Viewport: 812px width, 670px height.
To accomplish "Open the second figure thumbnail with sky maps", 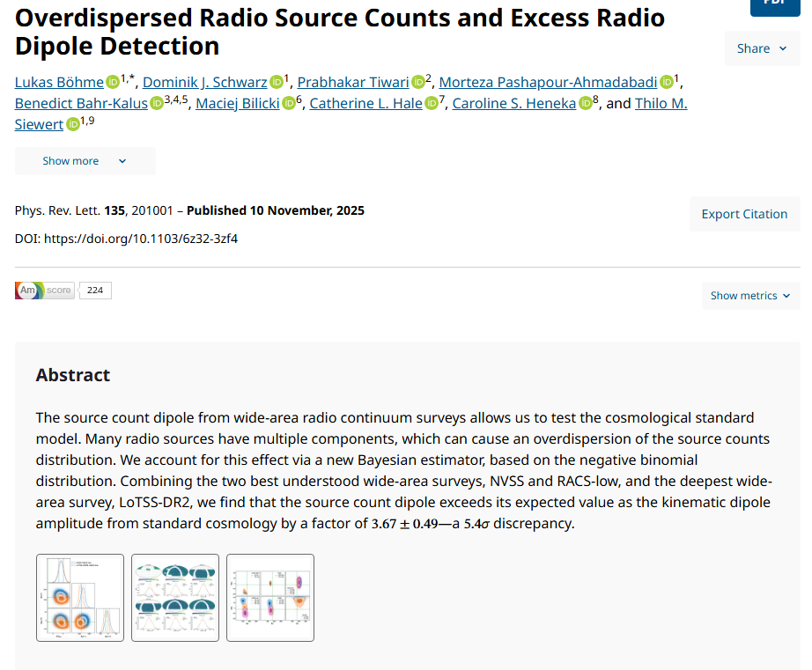I will point(175,598).
